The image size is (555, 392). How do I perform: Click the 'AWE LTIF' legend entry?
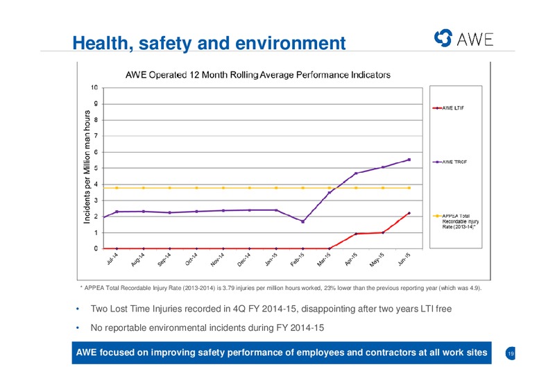coord(448,108)
